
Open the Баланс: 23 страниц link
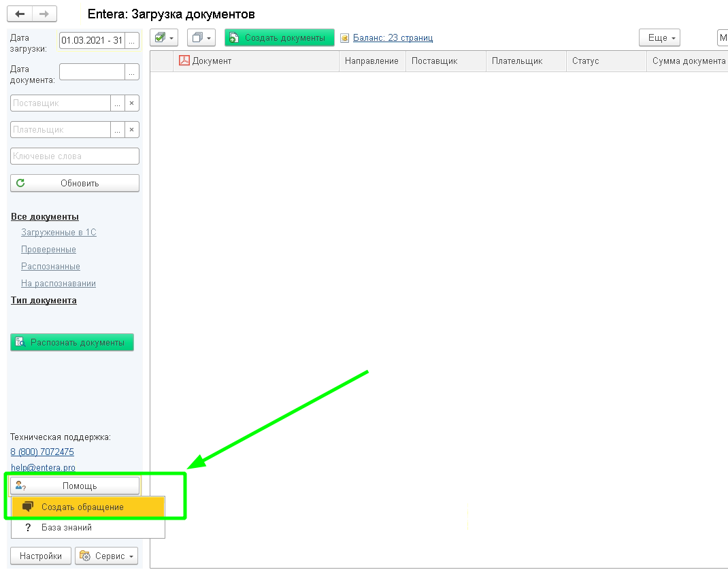(x=393, y=37)
